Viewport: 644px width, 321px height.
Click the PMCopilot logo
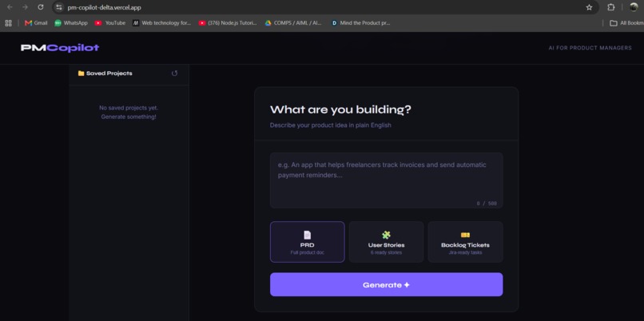click(60, 48)
